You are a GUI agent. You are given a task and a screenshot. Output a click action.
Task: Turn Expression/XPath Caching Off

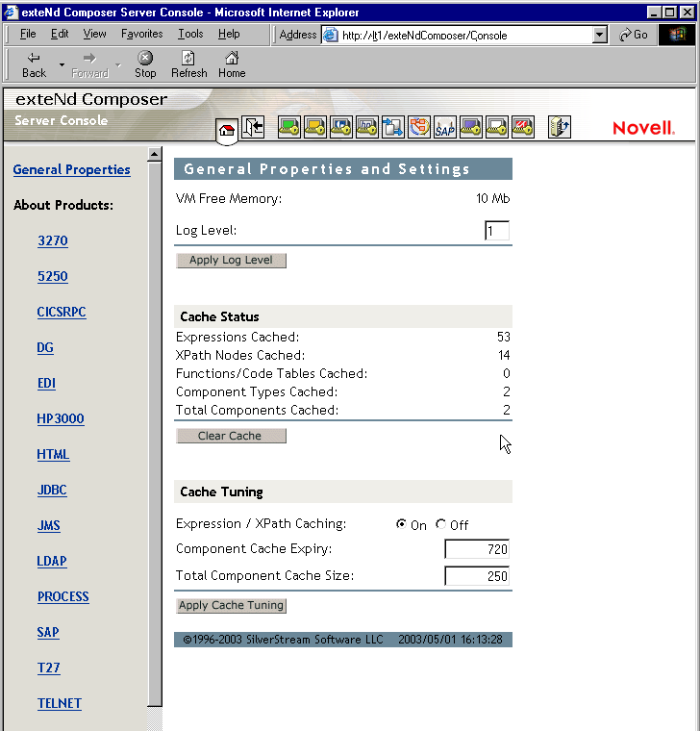point(441,524)
